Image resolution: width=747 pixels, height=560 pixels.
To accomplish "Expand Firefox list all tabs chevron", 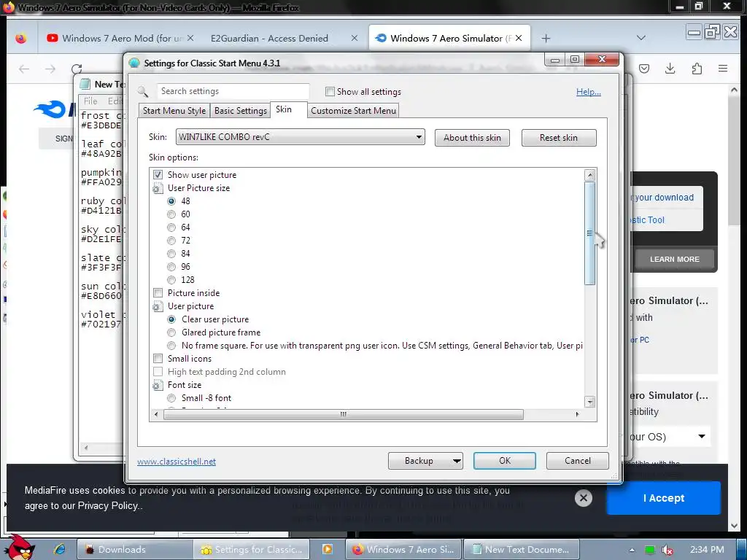I will pos(641,38).
